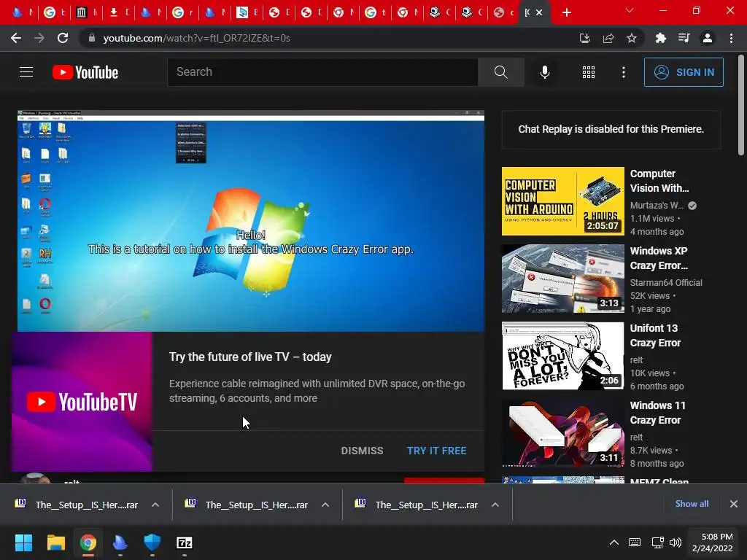Expand options for the third .rar download
The image size is (747, 560).
[495, 505]
